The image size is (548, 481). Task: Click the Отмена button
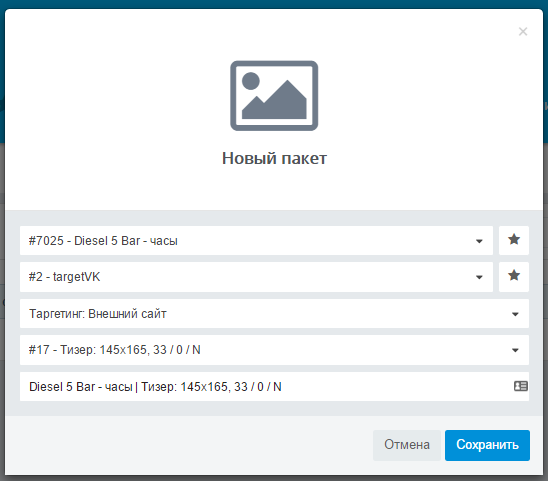407,445
